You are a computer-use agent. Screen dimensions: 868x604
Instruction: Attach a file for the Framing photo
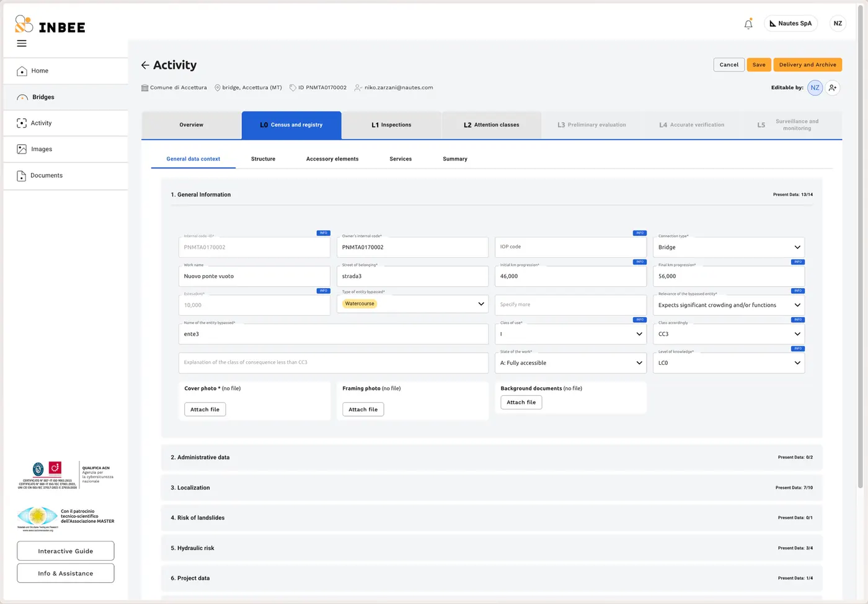(x=363, y=409)
